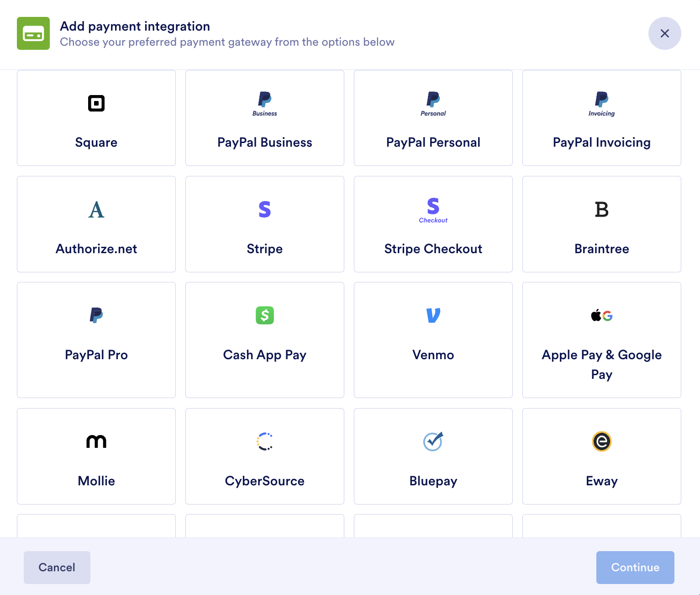Click the Eway e logo
The image size is (700, 595).
[x=601, y=441]
